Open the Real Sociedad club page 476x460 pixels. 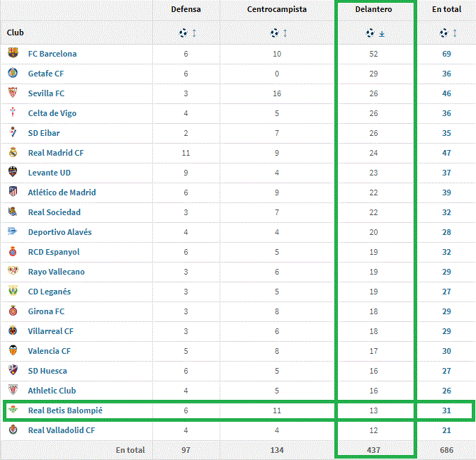coord(55,212)
